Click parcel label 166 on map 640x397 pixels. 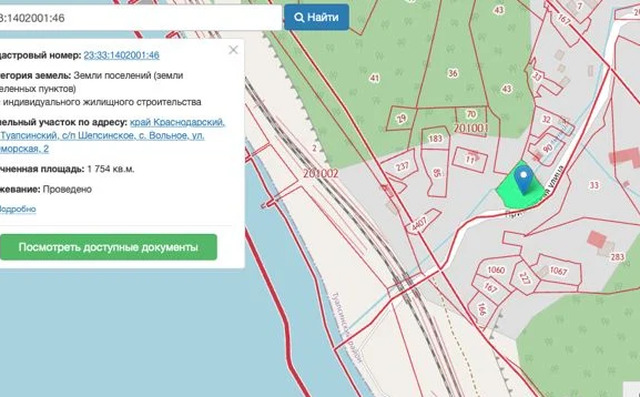coord(482,309)
